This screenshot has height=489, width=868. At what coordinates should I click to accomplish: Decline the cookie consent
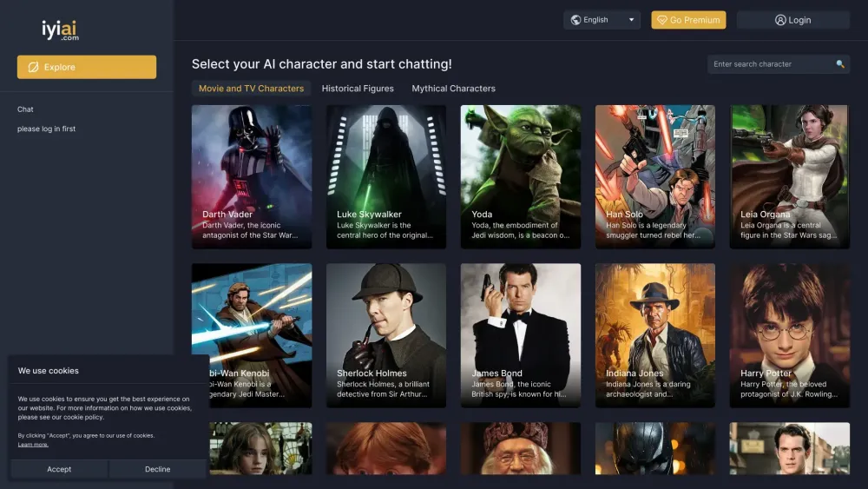pyautogui.click(x=157, y=469)
